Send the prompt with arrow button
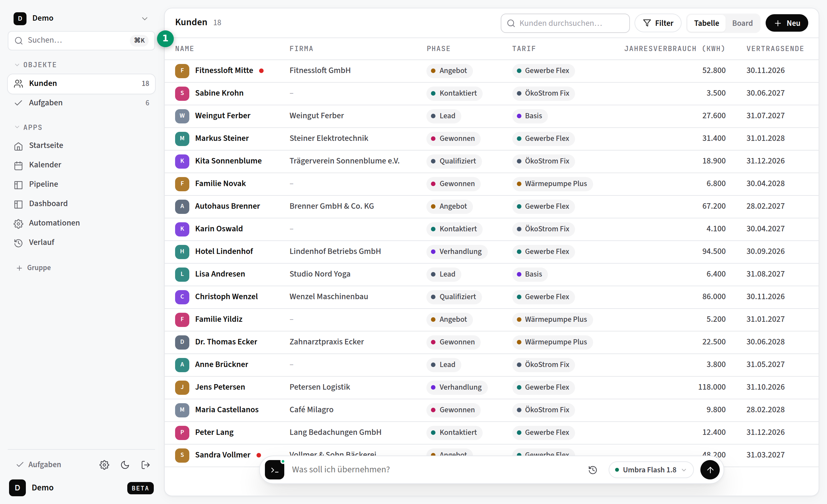This screenshot has width=827, height=504. (x=710, y=470)
